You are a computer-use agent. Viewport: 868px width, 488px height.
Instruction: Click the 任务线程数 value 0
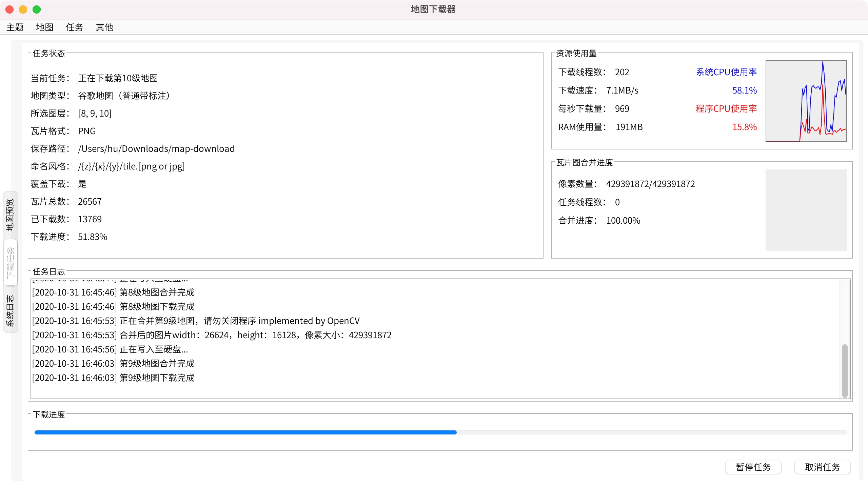[x=617, y=202]
